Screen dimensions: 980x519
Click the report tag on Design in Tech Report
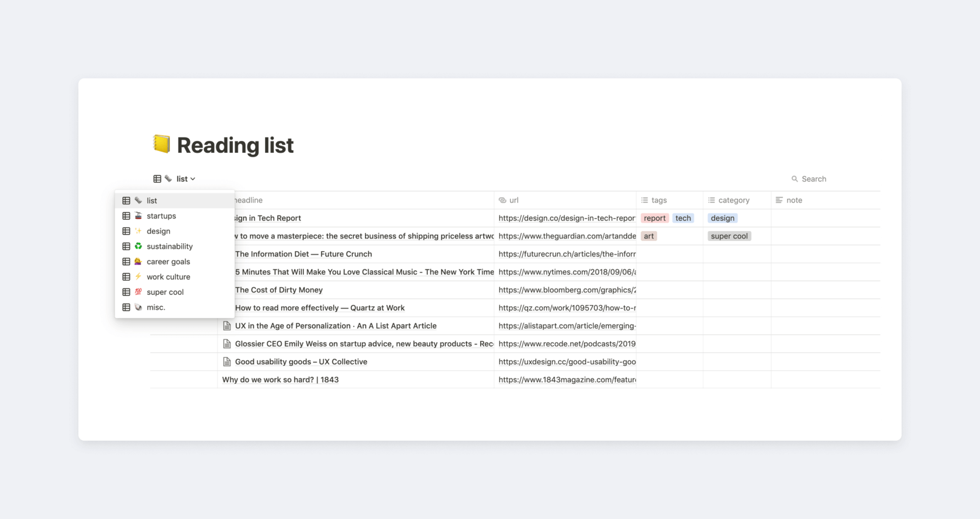(x=654, y=218)
